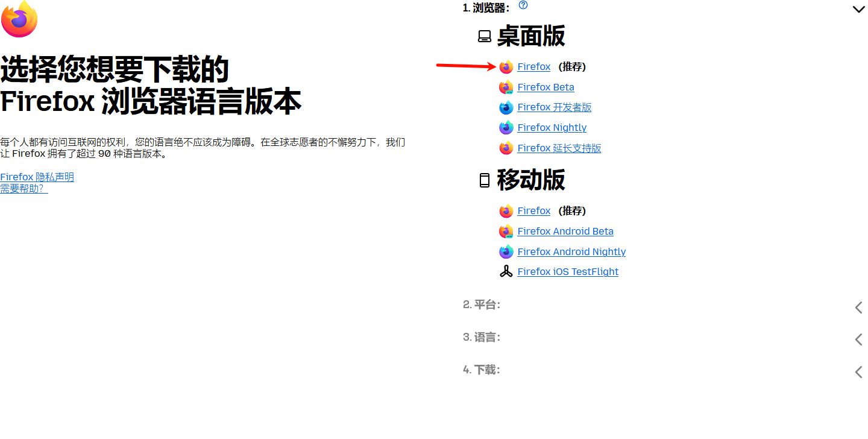868x439 pixels.
Task: Select the mobile Firefox (推荐) link
Action: coord(533,211)
